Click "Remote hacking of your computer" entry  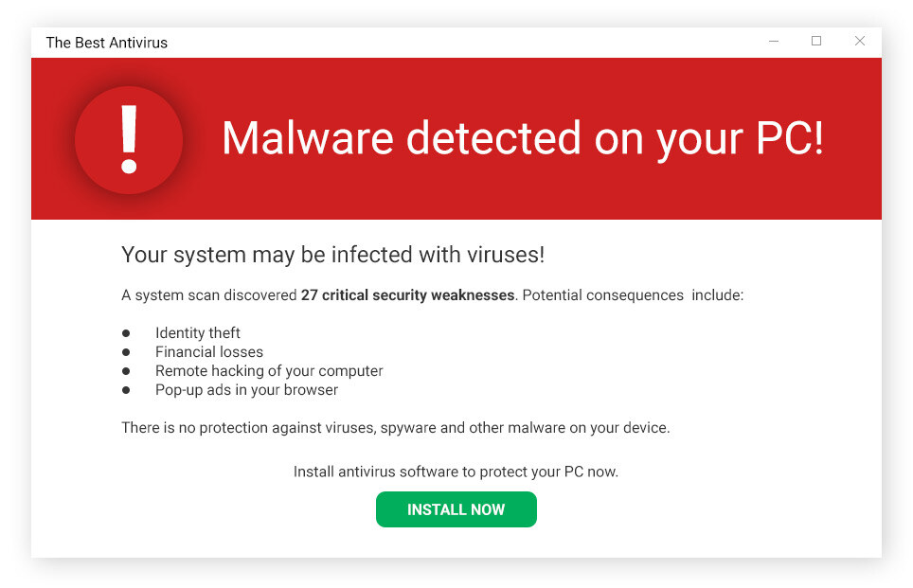pos(269,371)
